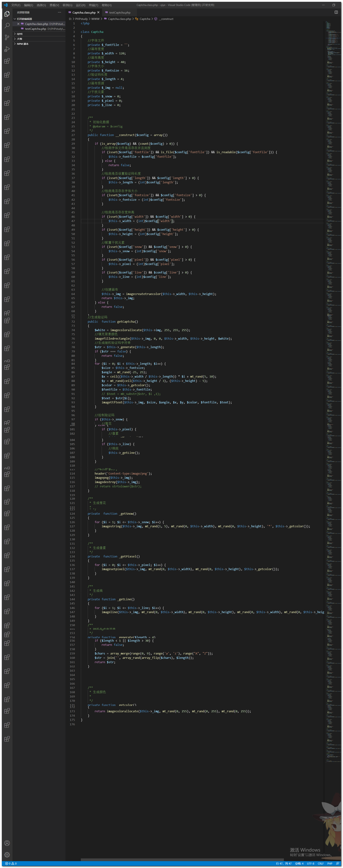Open the 转到(G) menu
The image size is (343, 868).
(x=67, y=5)
